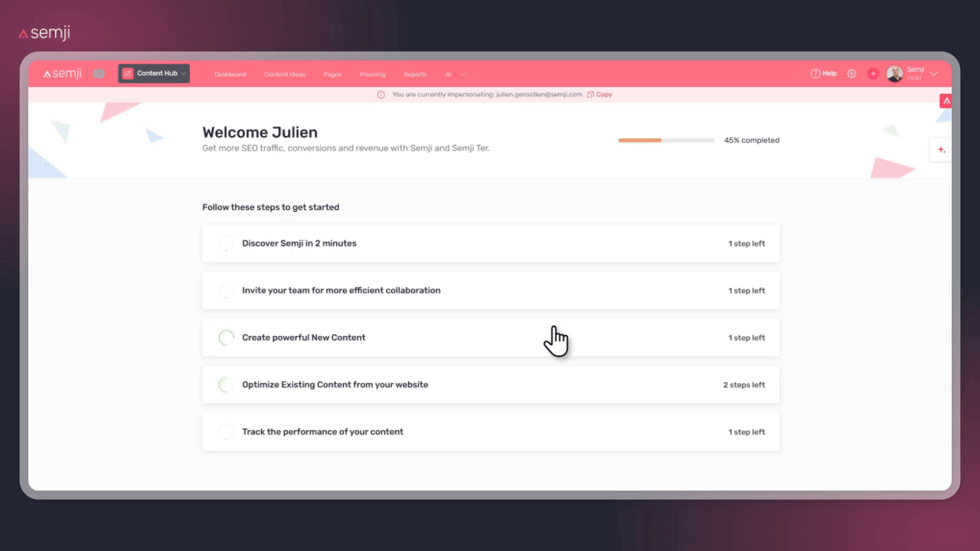
Task: Click the progress circle for Track the performance
Action: pos(226,432)
